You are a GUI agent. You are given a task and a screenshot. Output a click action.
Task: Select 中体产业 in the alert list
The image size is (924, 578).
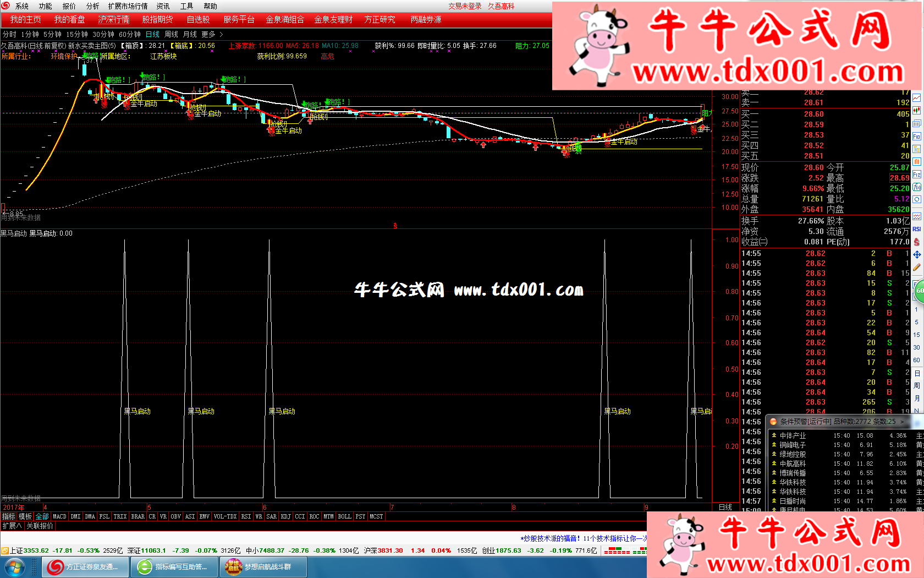[793, 435]
